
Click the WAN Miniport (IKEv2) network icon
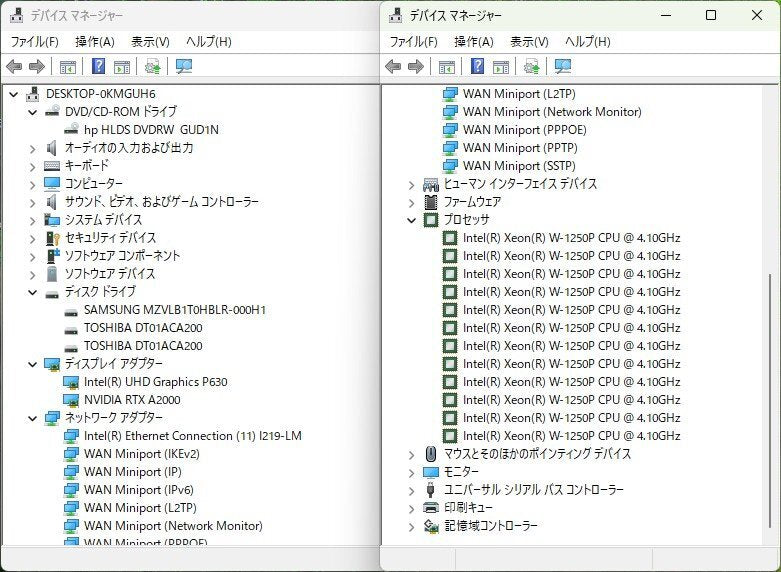point(71,454)
